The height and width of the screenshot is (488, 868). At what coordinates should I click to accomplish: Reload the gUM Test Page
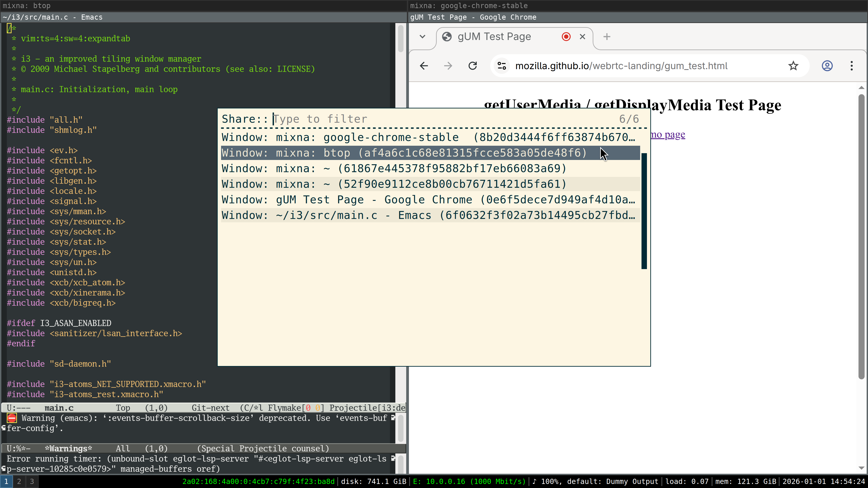coord(473,66)
